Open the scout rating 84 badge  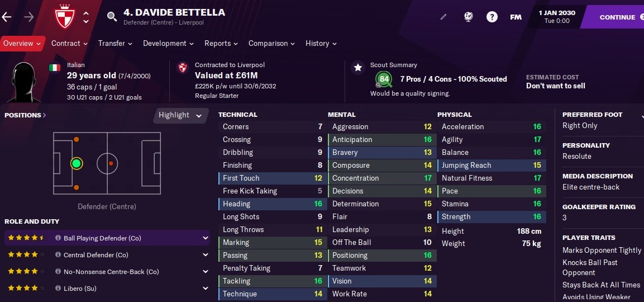[384, 79]
